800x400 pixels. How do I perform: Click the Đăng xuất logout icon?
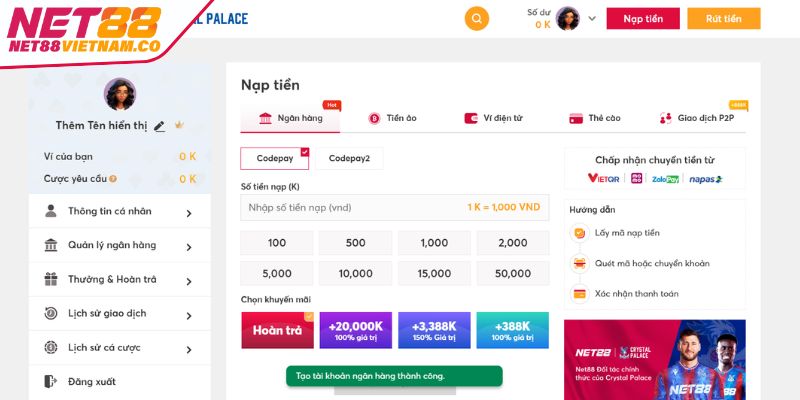(51, 381)
